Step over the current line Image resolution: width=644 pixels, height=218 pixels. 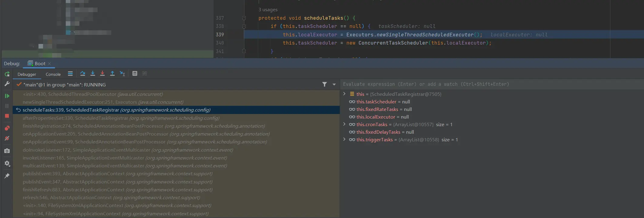[82, 74]
